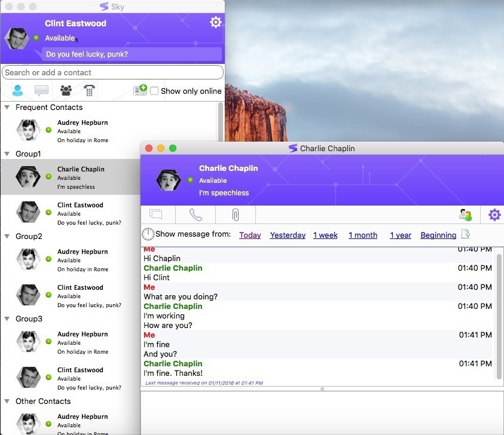The width and height of the screenshot is (504, 435).
Task: Click the 'I'm fine. Thanks!' message
Action: click(173, 373)
